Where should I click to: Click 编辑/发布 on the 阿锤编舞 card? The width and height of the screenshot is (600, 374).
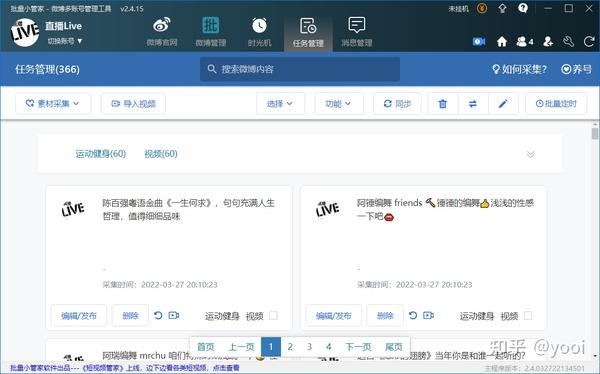tap(334, 315)
